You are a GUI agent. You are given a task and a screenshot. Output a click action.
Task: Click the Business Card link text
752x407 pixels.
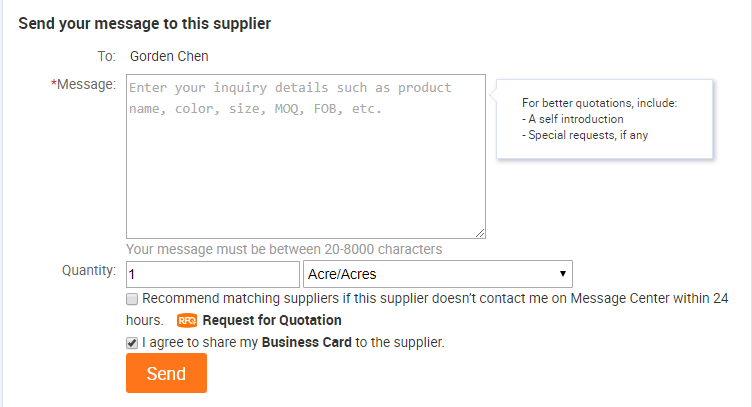(x=306, y=342)
